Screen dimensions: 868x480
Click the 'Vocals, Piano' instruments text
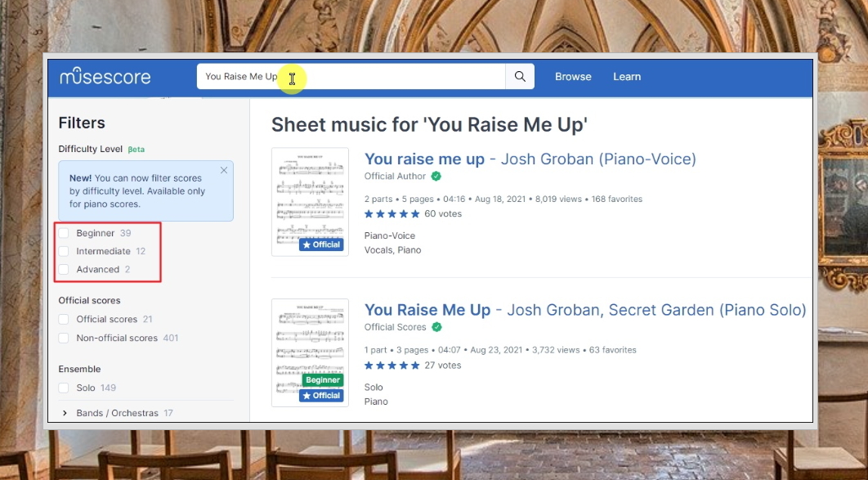point(392,250)
